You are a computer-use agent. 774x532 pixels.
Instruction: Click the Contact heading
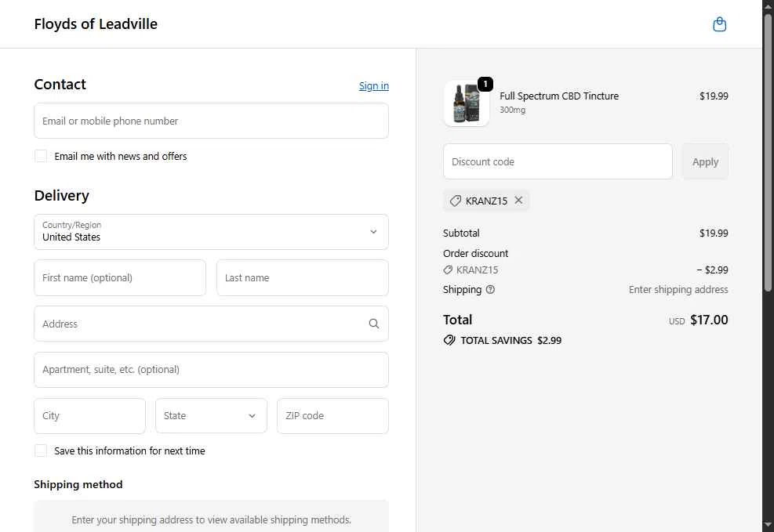60,85
